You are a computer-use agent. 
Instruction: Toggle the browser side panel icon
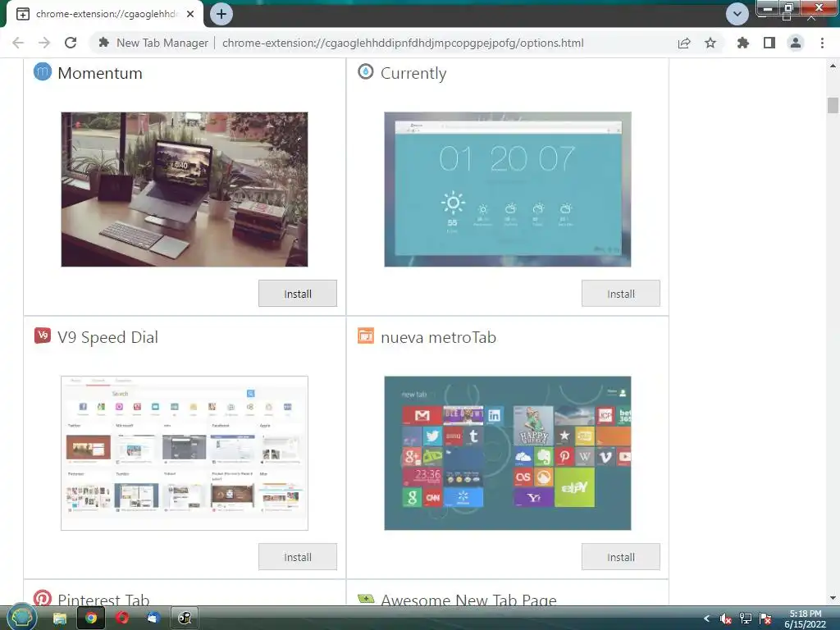(769, 43)
